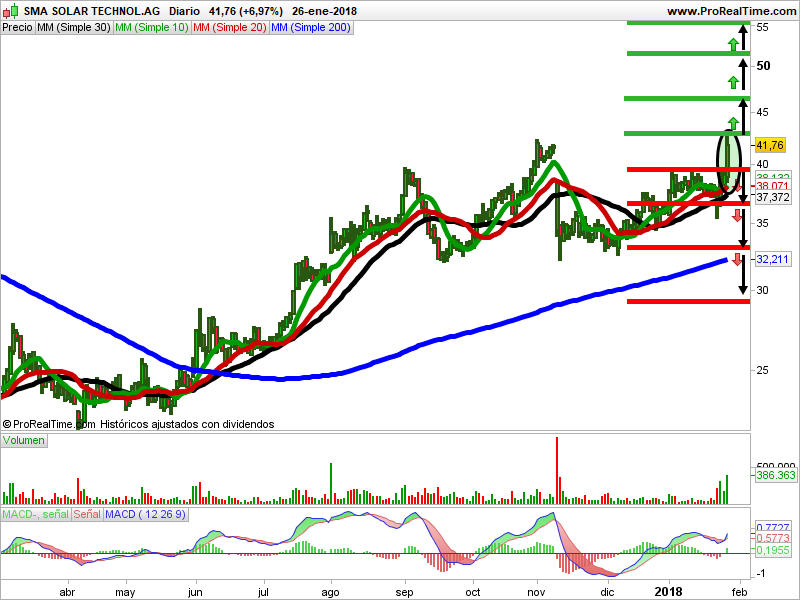The width and height of the screenshot is (800, 600).
Task: Click the 35 price axis label
Action: [x=762, y=223]
